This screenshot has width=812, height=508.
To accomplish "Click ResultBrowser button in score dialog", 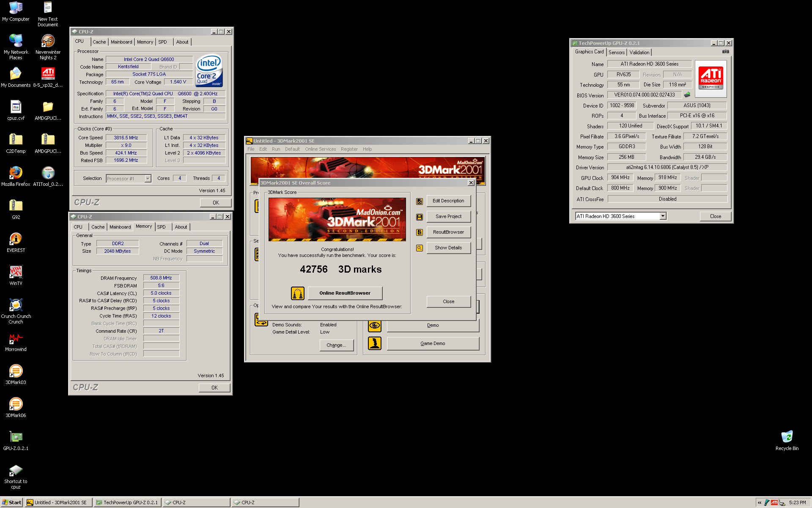I will (448, 232).
